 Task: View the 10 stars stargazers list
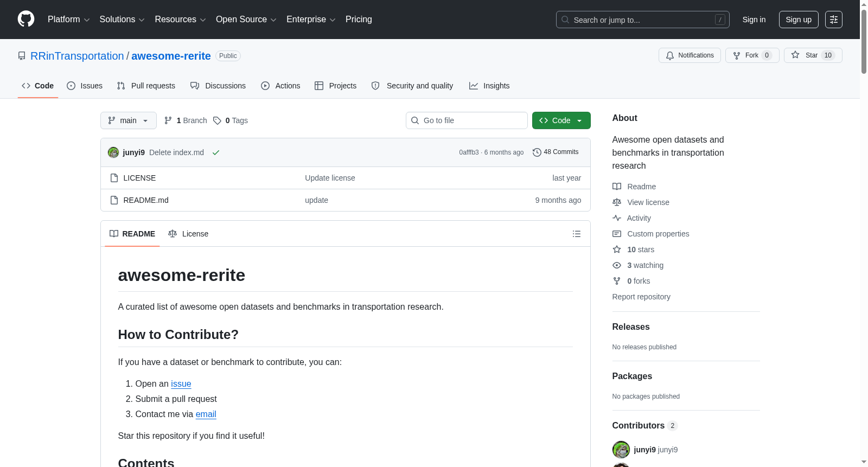[634, 250]
